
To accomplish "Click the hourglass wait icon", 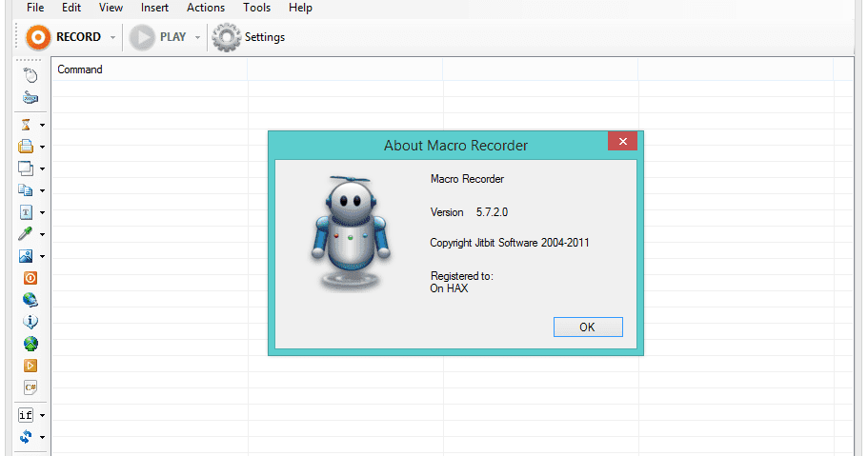I will point(26,125).
